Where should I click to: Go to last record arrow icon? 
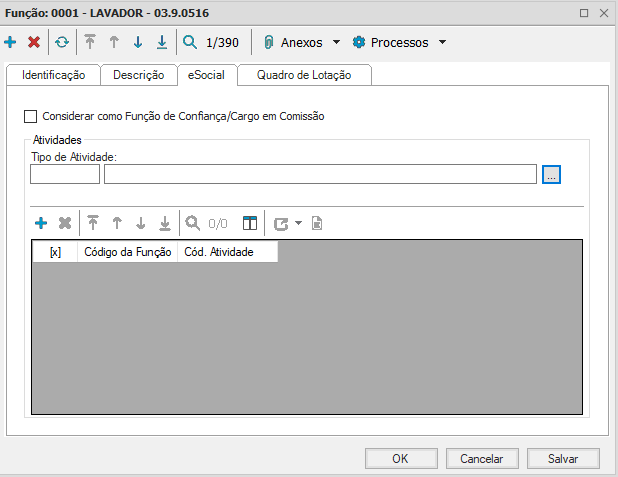coord(162,43)
